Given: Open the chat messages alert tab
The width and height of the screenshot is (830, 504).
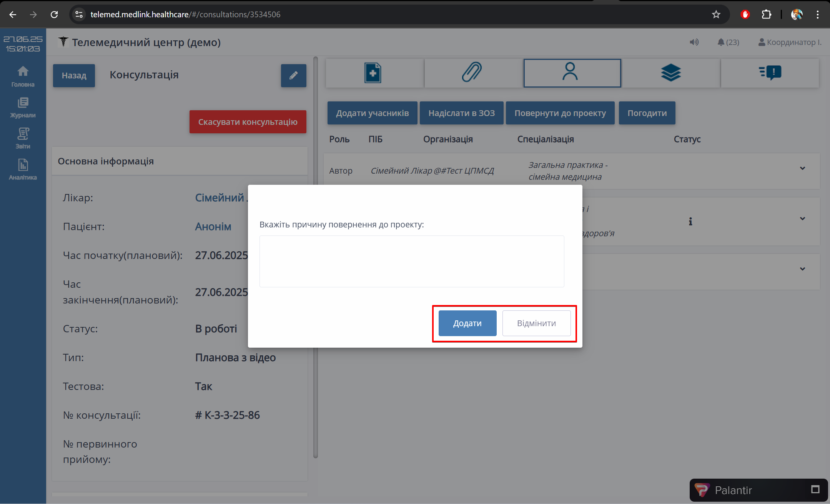Looking at the screenshot, I should click(x=770, y=73).
